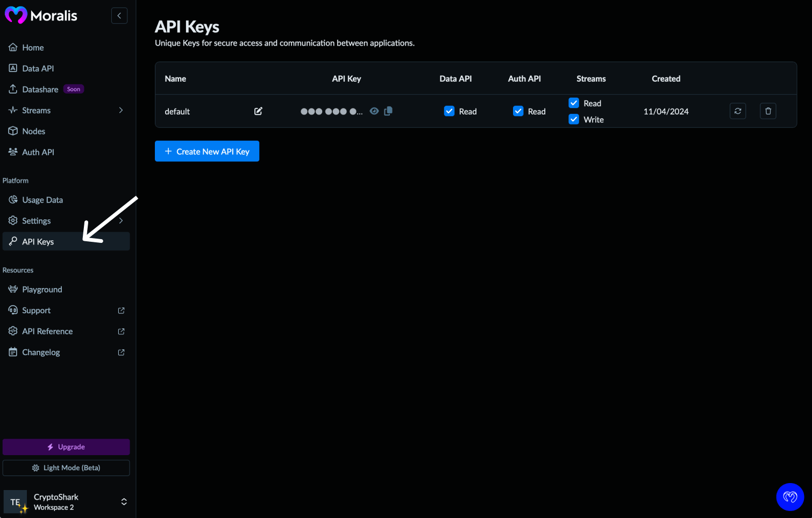Viewport: 812px width, 518px height.
Task: Regenerate the default API key
Action: tap(737, 111)
